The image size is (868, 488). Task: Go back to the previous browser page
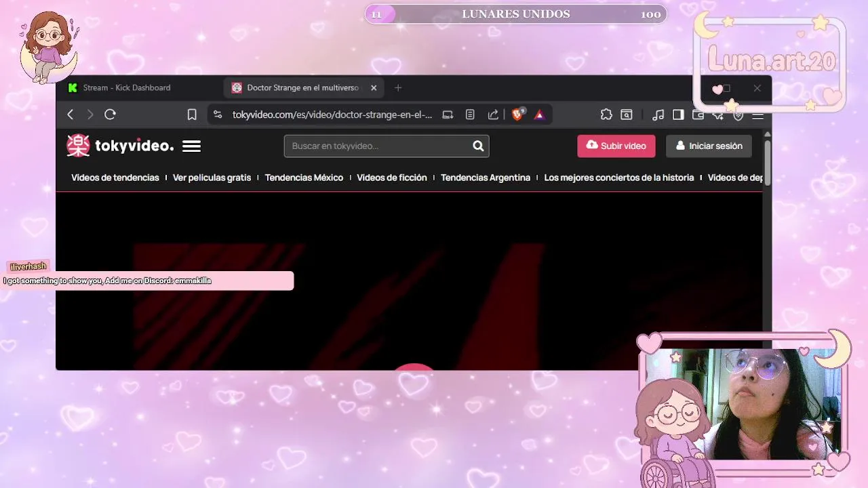pos(70,115)
